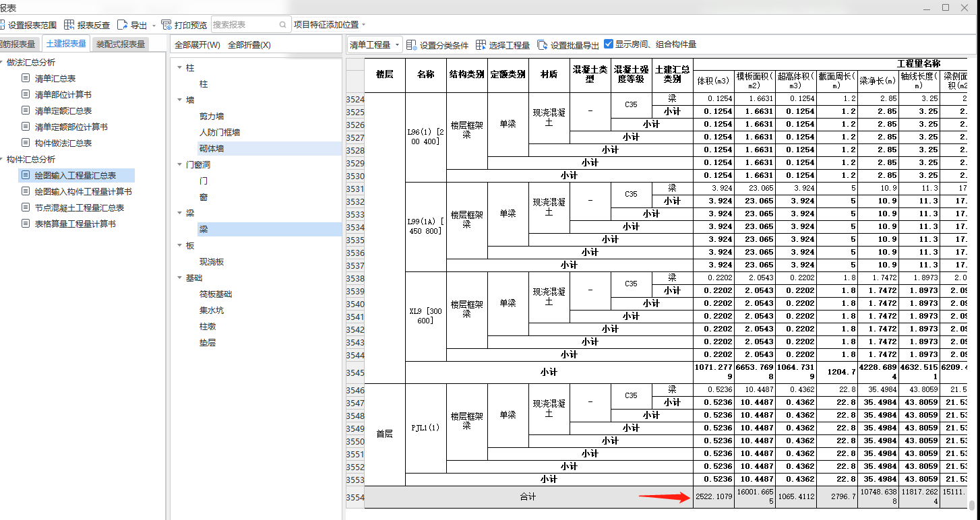The width and height of the screenshot is (980, 520).
Task: Select 现浇板 in component tree
Action: (x=212, y=262)
